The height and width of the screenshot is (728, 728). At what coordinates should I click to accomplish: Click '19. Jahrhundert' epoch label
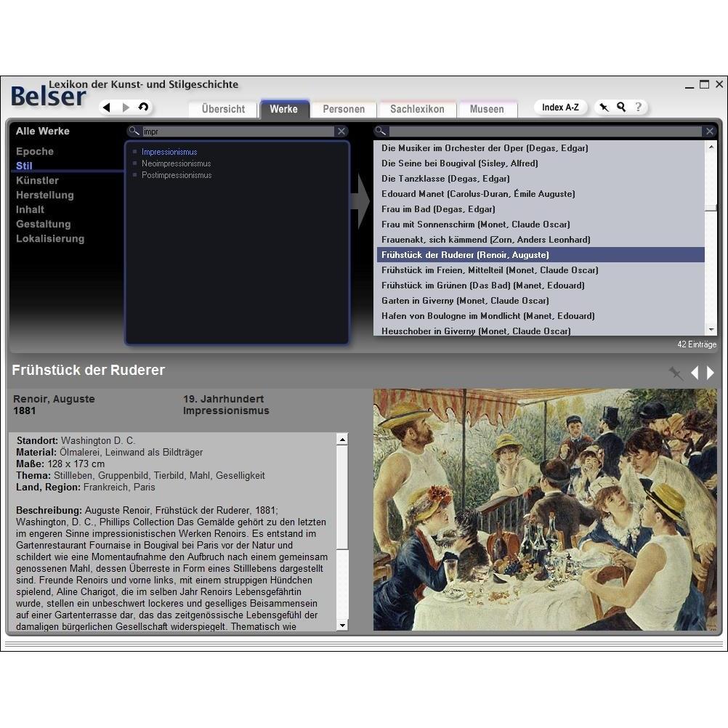point(223,399)
